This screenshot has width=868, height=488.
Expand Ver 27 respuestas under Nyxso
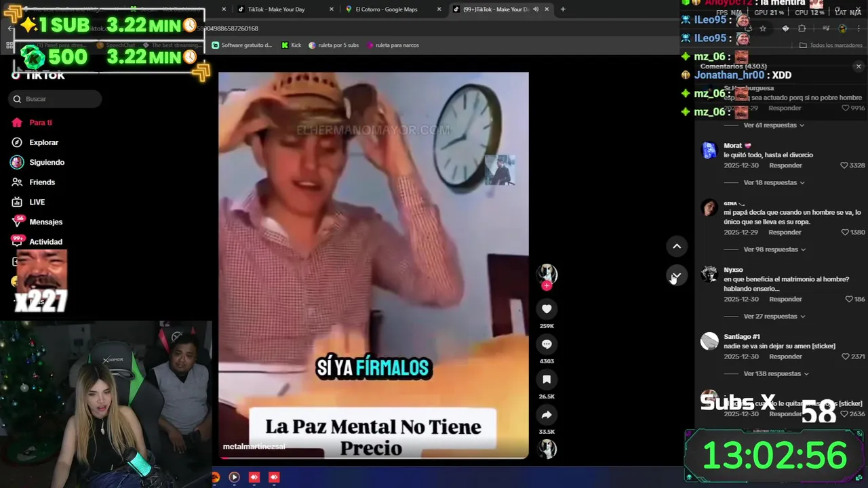tap(774, 317)
